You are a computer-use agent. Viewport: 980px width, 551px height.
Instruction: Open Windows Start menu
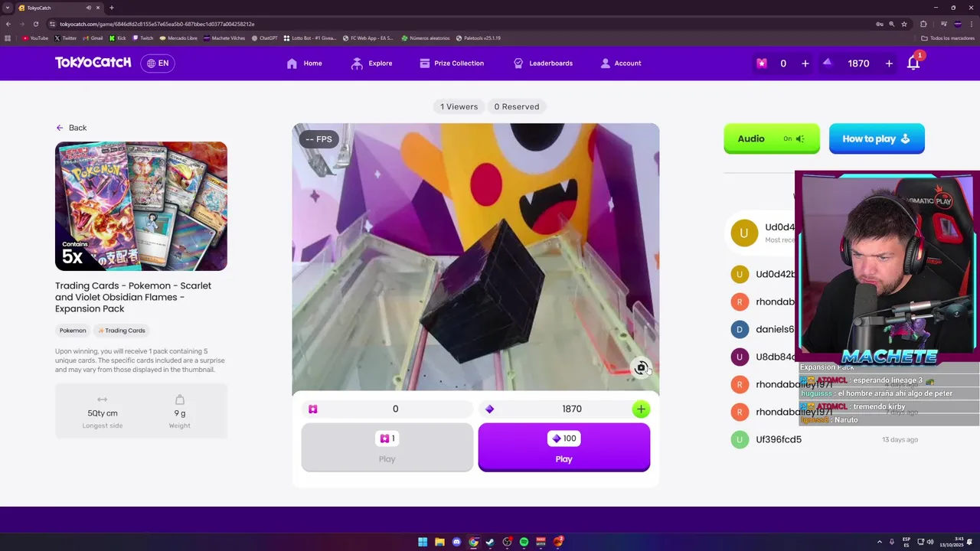tap(423, 542)
